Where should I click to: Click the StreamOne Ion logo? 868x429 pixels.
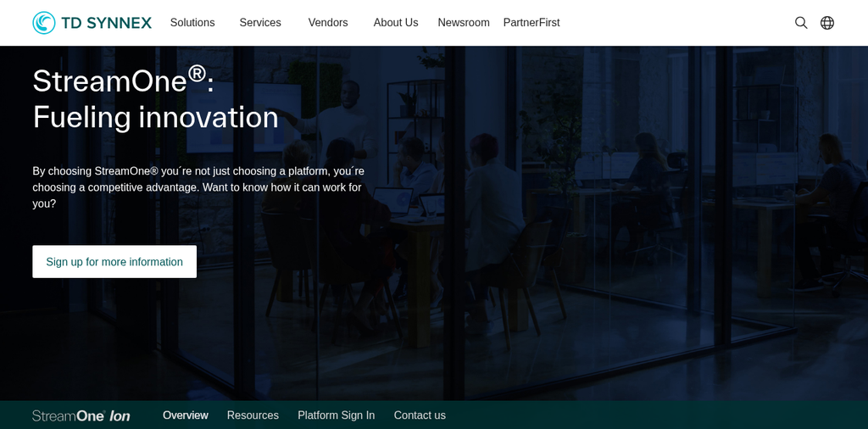tap(81, 415)
